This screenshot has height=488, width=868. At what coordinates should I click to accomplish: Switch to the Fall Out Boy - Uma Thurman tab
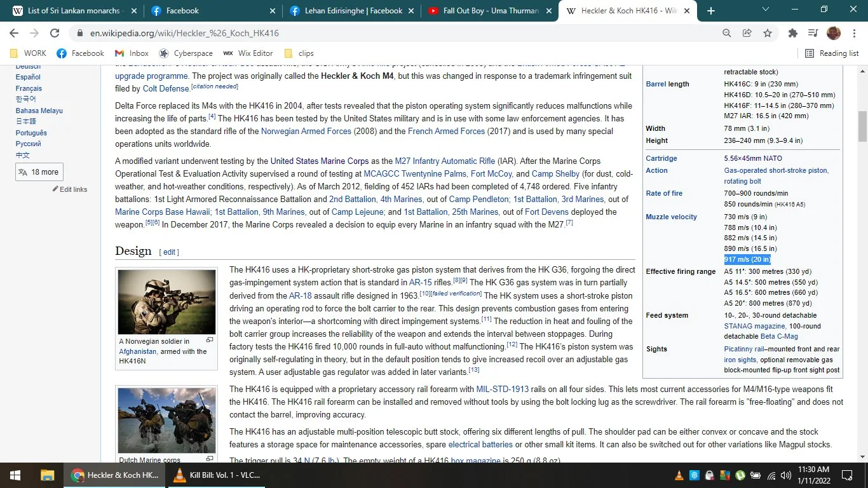pos(491,11)
